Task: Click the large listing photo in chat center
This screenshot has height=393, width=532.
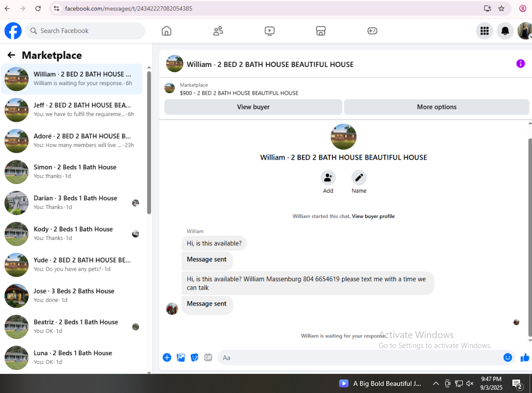Action: pos(343,137)
